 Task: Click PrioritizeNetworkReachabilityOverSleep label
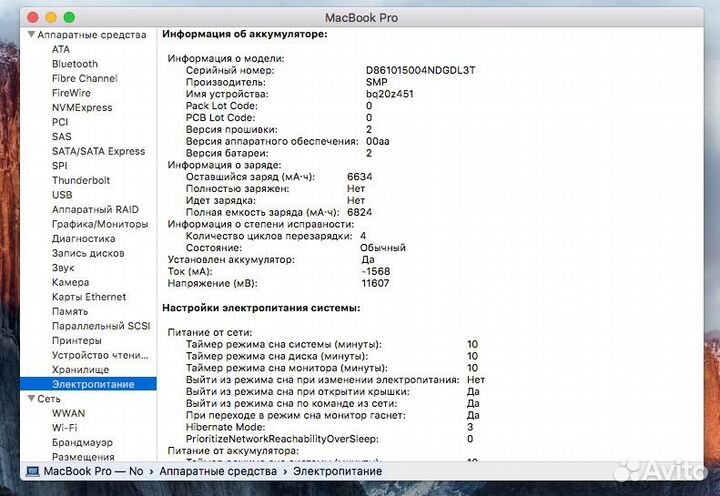click(282, 439)
